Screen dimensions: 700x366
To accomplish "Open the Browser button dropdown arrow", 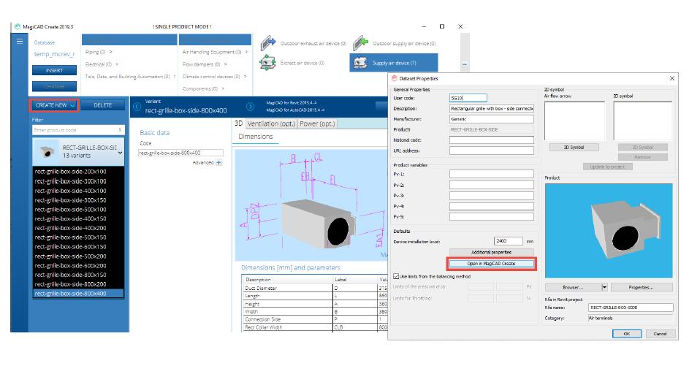I will pyautogui.click(x=604, y=287).
